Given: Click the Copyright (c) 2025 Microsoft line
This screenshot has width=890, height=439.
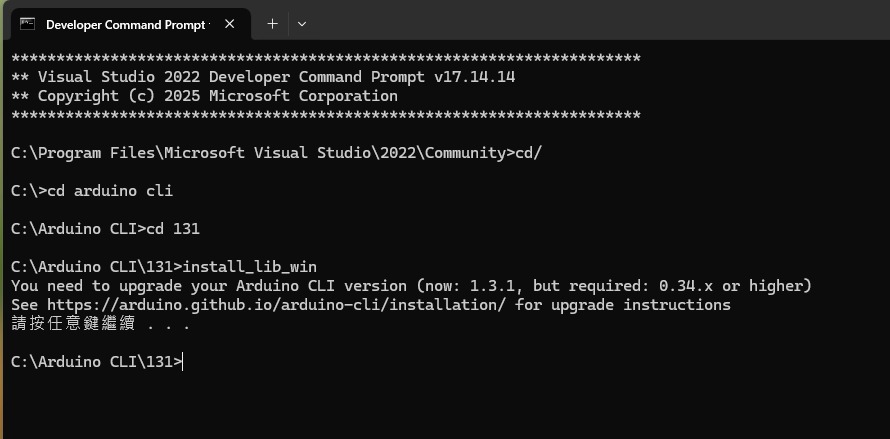Looking at the screenshot, I should [x=204, y=96].
